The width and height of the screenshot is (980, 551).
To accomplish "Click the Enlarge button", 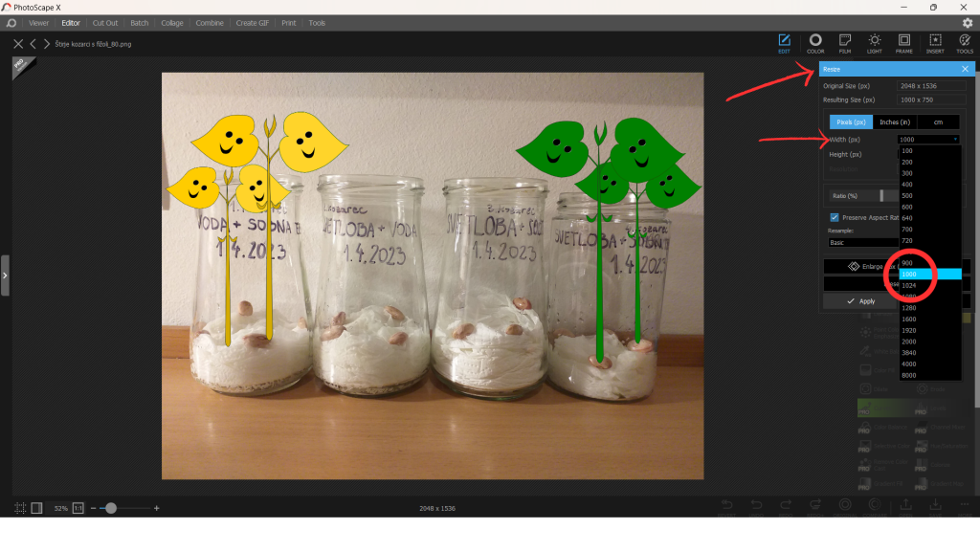I will pyautogui.click(x=860, y=266).
